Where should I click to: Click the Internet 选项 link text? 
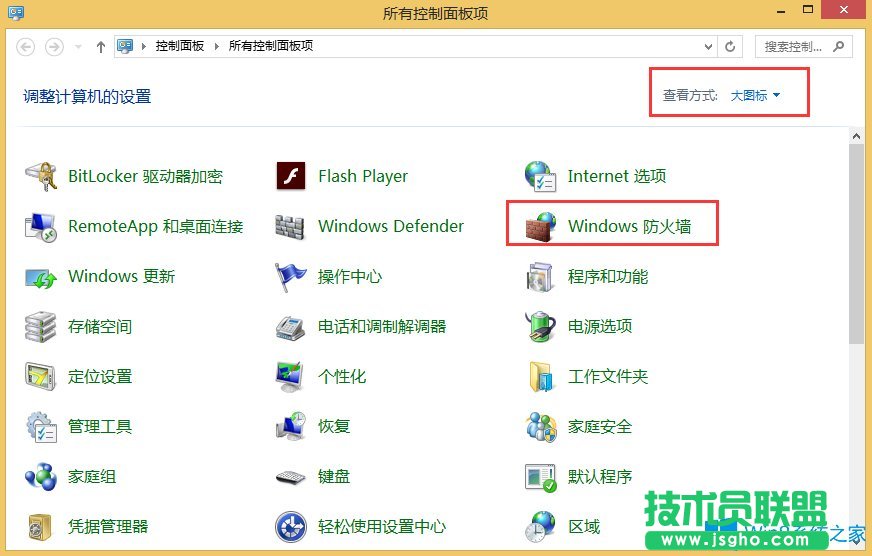pyautogui.click(x=617, y=176)
